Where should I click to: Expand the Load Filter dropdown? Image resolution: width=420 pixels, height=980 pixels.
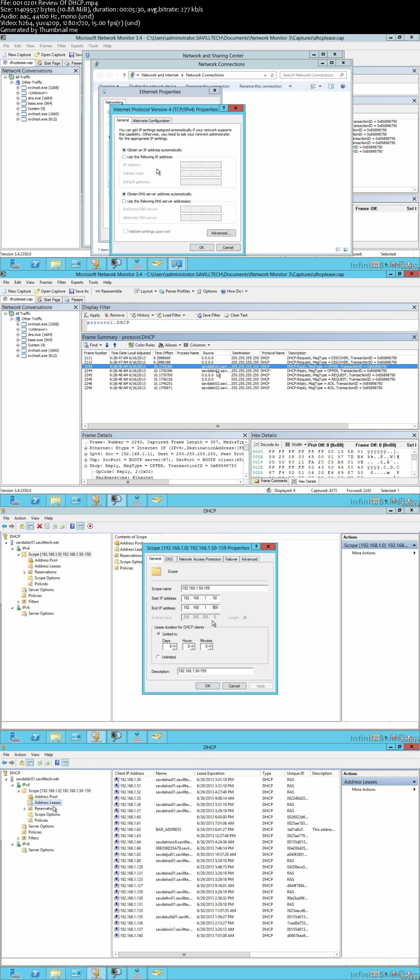click(184, 315)
